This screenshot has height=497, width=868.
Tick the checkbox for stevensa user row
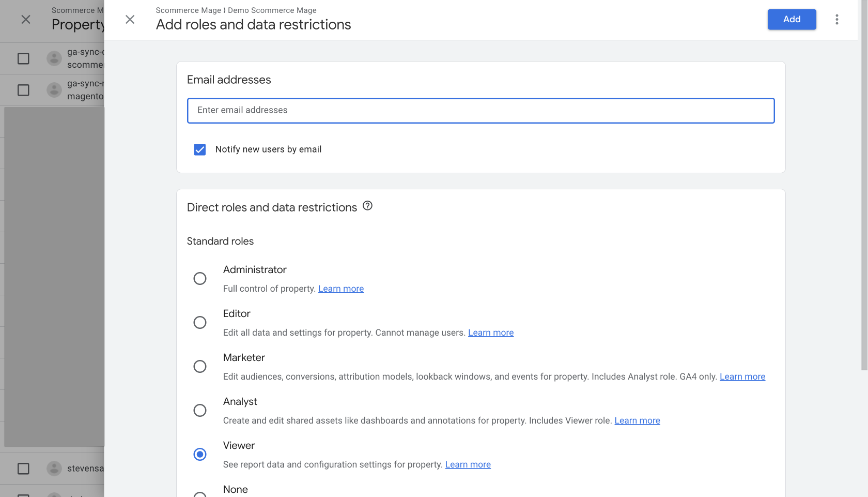pyautogui.click(x=23, y=469)
